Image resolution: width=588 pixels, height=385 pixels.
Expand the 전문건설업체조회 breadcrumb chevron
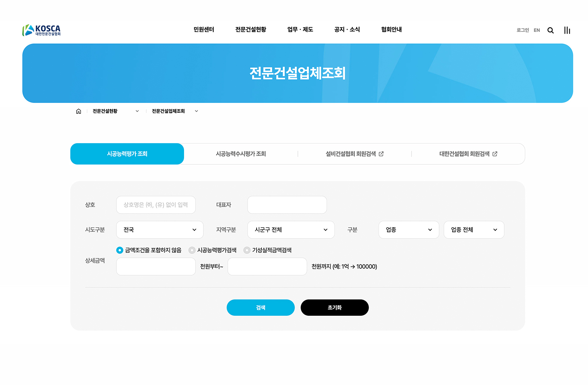pos(196,111)
